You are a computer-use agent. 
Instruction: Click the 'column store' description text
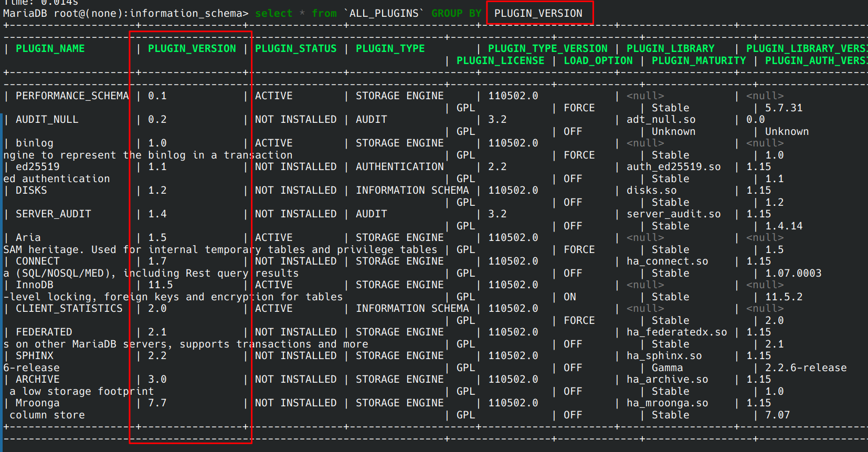(47, 415)
